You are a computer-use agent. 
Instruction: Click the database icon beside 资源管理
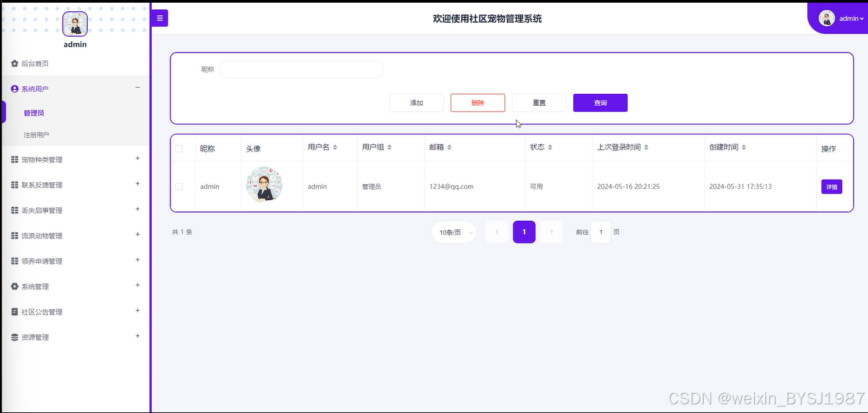(x=15, y=337)
